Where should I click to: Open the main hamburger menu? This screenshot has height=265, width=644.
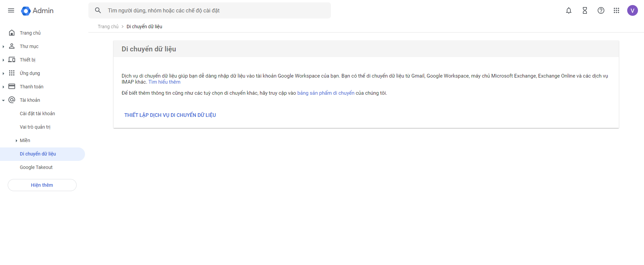coord(11,11)
